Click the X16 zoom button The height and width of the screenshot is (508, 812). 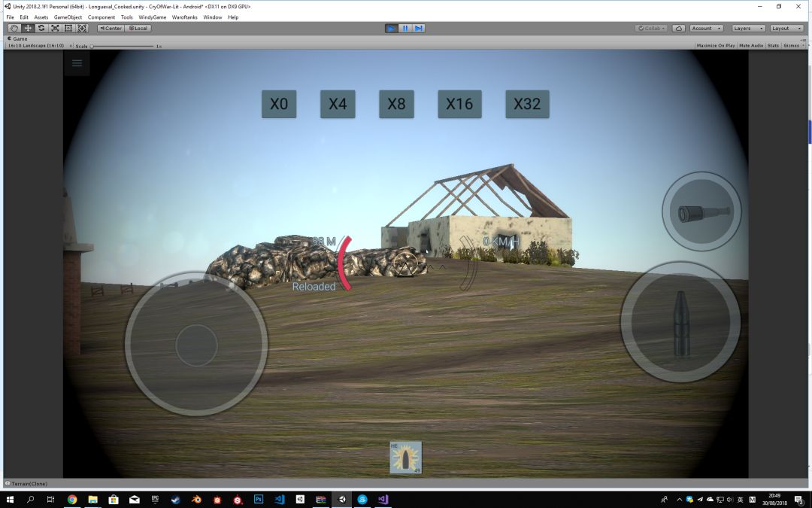(459, 104)
